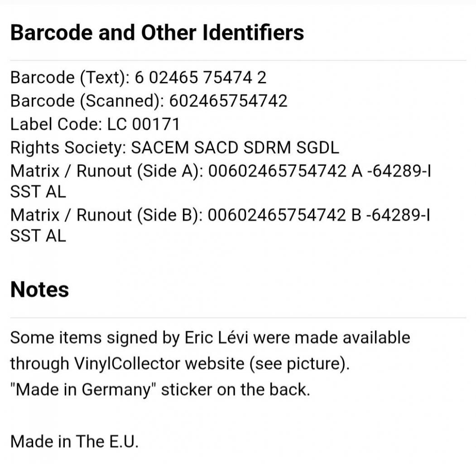Viewport: 476px width, 464px height.
Task: Click the Matrix / Runout (Side A) line
Action: 221,181
